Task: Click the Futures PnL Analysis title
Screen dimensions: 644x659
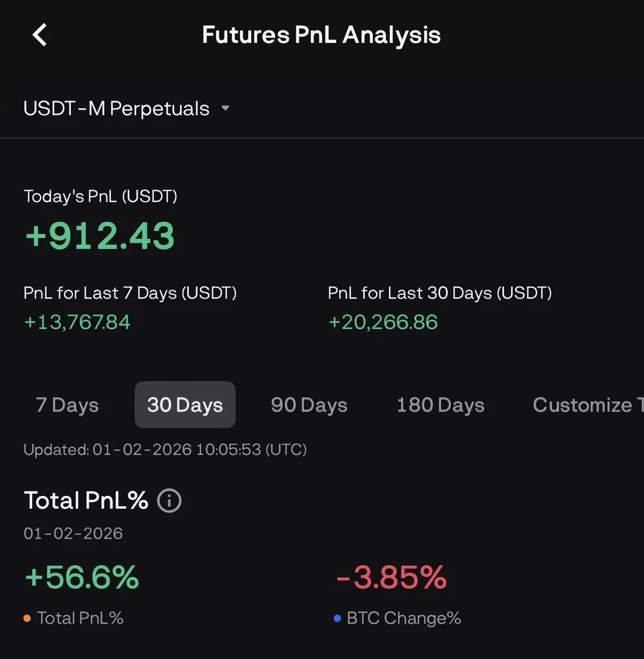Action: [321, 35]
